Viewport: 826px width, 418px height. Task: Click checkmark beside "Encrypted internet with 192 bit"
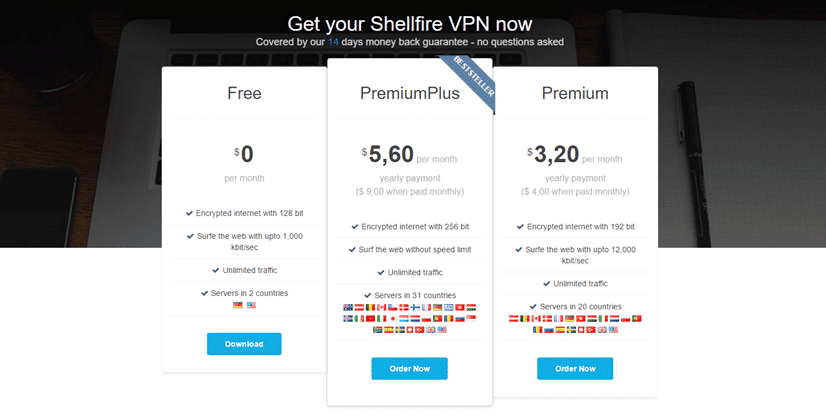coord(518,226)
